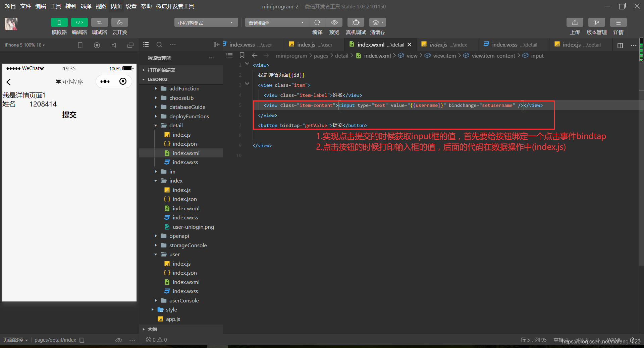Switch to index.wxss ...\detail tab
Image resolution: width=644 pixels, height=348 pixels.
pyautogui.click(x=514, y=45)
